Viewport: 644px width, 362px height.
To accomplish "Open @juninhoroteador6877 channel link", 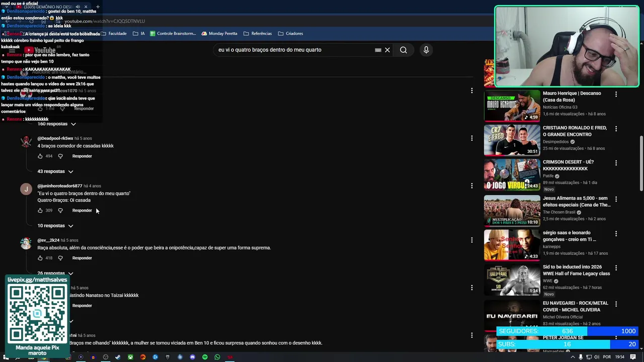I will tap(60, 186).
